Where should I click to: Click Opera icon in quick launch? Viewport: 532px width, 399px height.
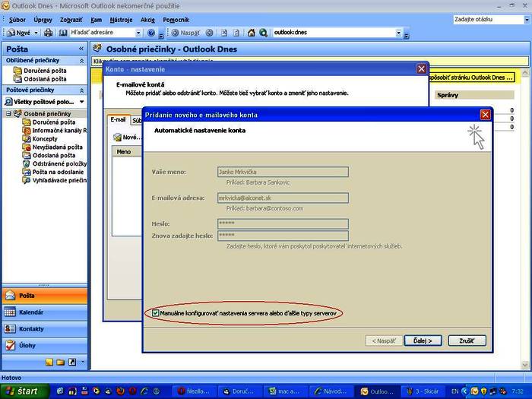[x=132, y=391]
